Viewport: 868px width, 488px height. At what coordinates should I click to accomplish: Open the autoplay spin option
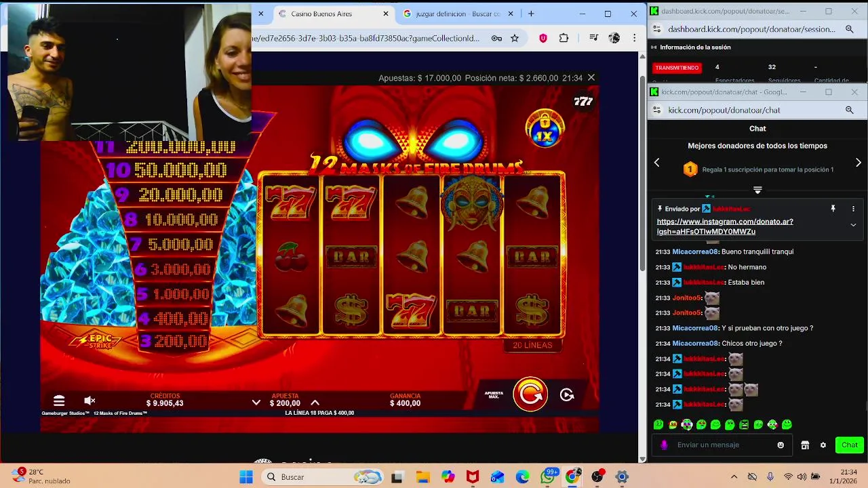567,394
